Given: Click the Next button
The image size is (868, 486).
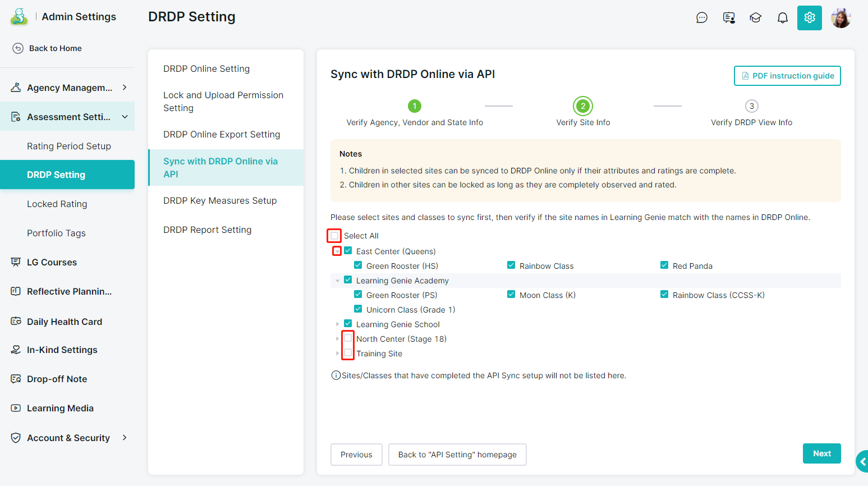Looking at the screenshot, I should (821, 453).
